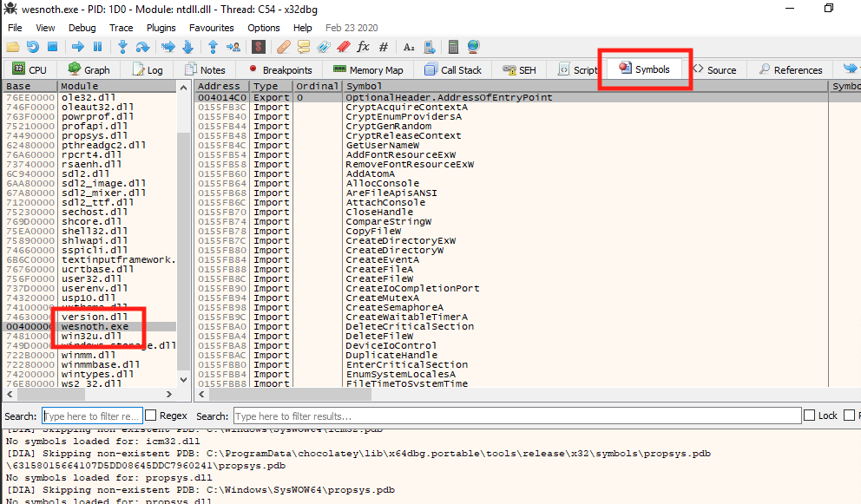Switch to the Log tab
The image size is (861, 504).
[148, 69]
